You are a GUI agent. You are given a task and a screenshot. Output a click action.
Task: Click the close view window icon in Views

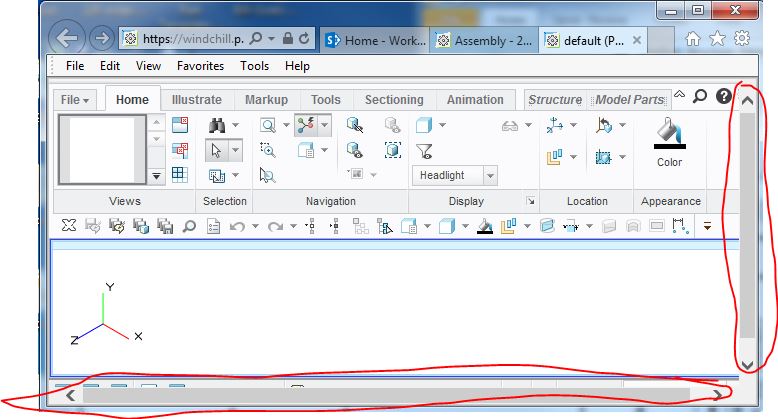point(180,125)
